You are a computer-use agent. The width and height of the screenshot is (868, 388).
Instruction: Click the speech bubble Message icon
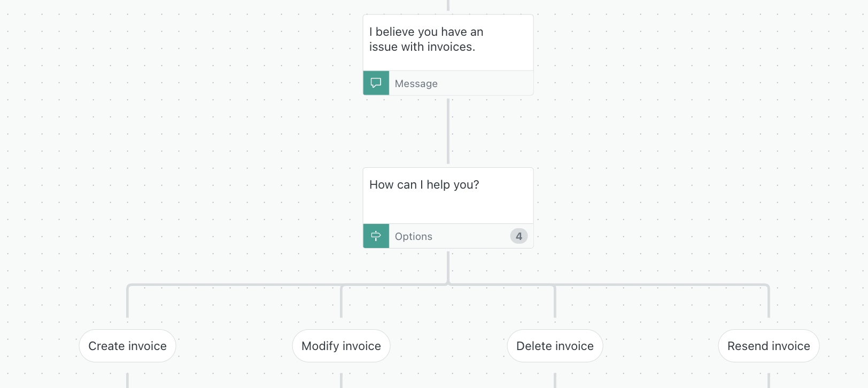376,83
